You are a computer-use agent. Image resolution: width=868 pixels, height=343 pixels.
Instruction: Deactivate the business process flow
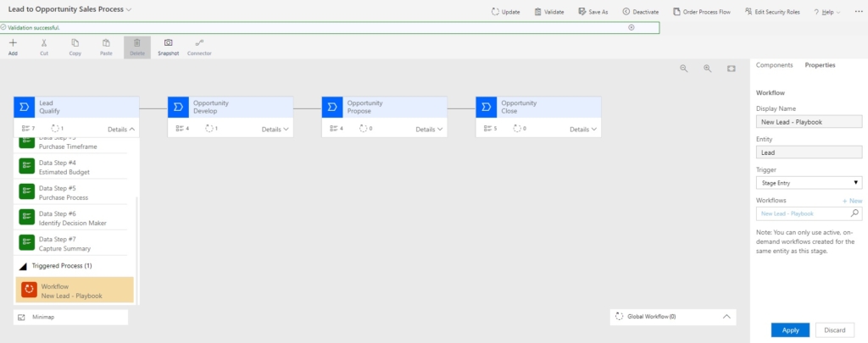click(641, 12)
